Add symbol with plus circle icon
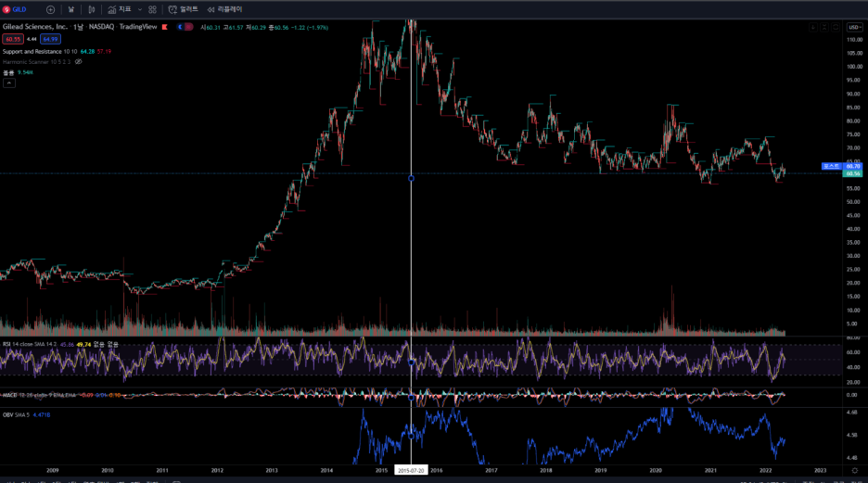 tap(50, 9)
